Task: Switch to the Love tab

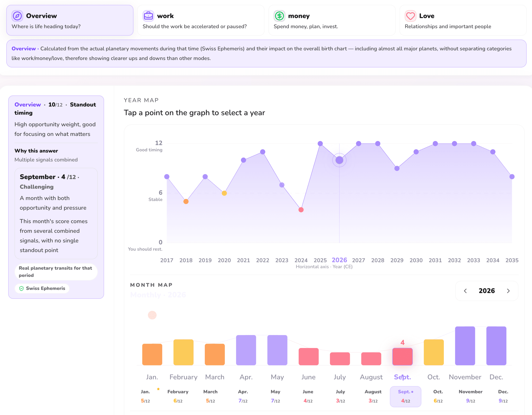Action: [x=463, y=20]
